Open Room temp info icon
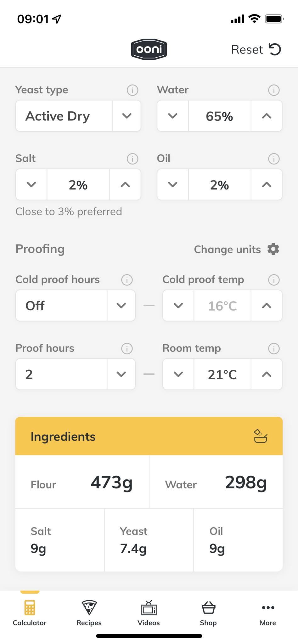The width and height of the screenshot is (298, 644). click(274, 348)
